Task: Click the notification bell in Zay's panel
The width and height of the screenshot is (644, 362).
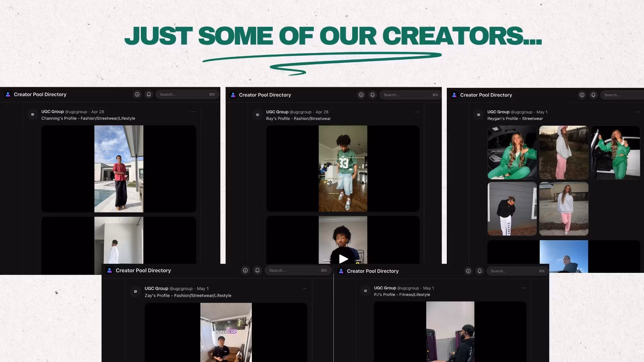Action: [x=257, y=270]
